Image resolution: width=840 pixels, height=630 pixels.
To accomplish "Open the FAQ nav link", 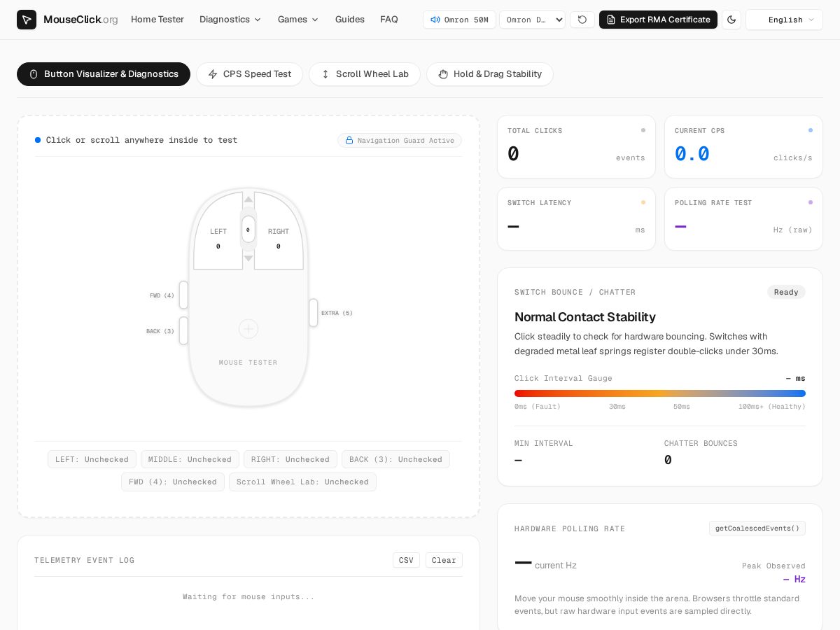I will 389,20.
